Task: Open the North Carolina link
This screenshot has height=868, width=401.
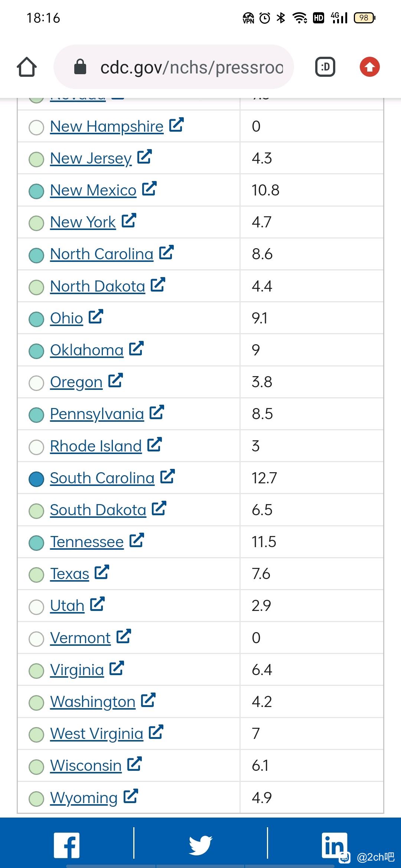Action: [x=102, y=254]
